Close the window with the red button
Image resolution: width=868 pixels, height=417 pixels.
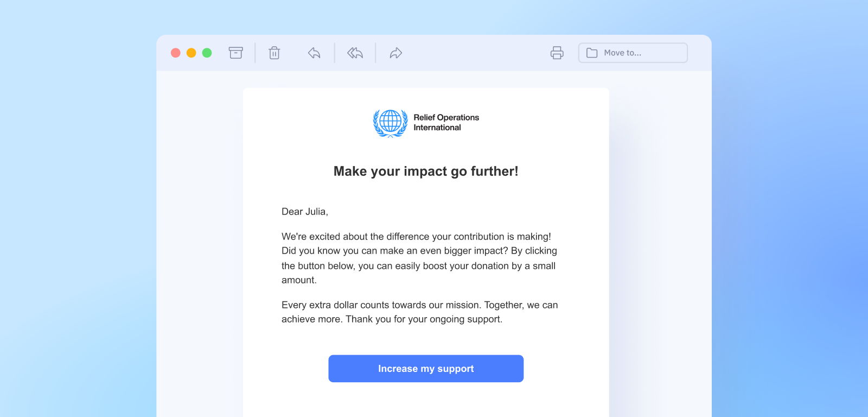coord(176,53)
